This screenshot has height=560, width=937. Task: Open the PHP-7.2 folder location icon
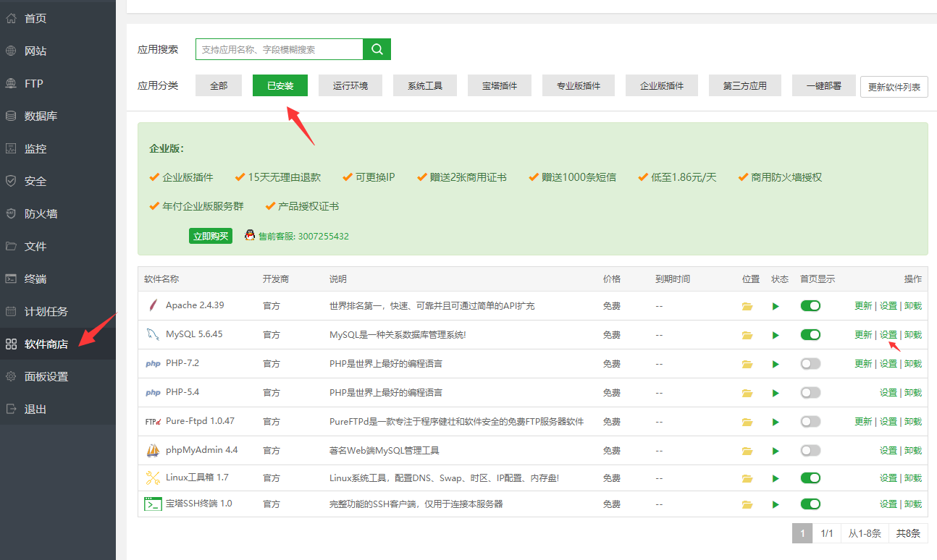coord(747,364)
